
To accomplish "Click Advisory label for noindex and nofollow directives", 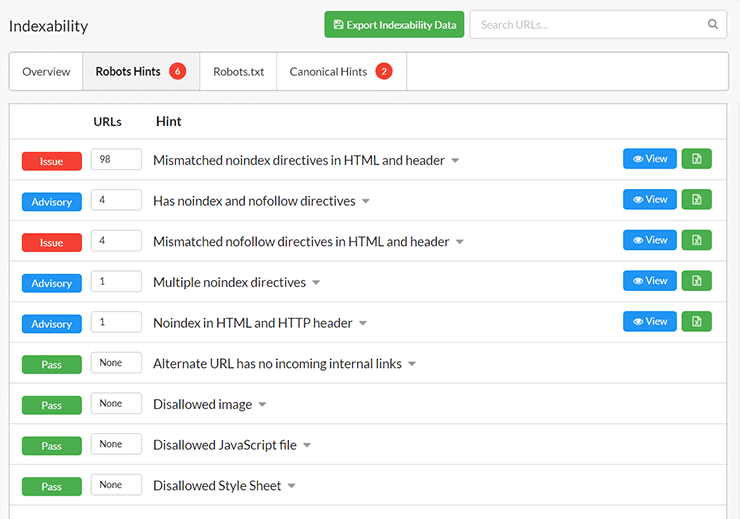I will pyautogui.click(x=51, y=201).
